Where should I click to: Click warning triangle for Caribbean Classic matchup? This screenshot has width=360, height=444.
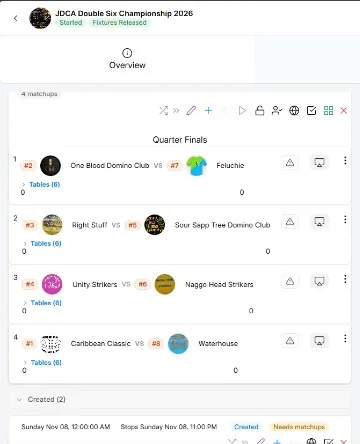click(x=290, y=341)
